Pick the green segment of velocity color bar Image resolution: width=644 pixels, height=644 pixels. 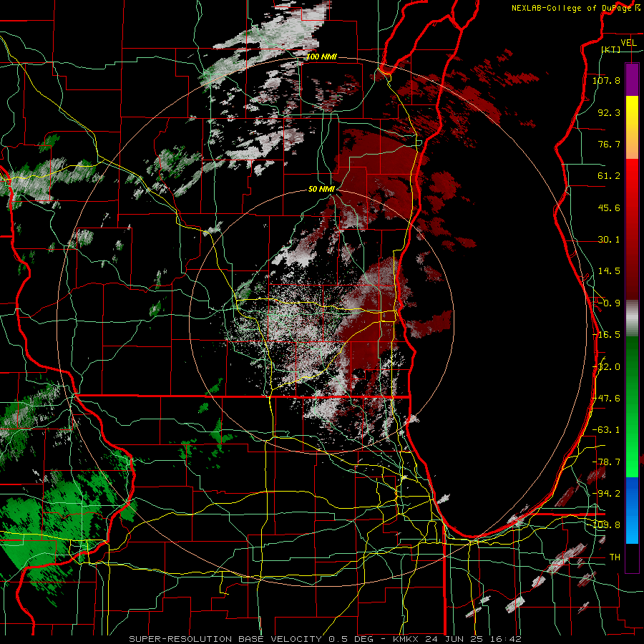pos(632,406)
